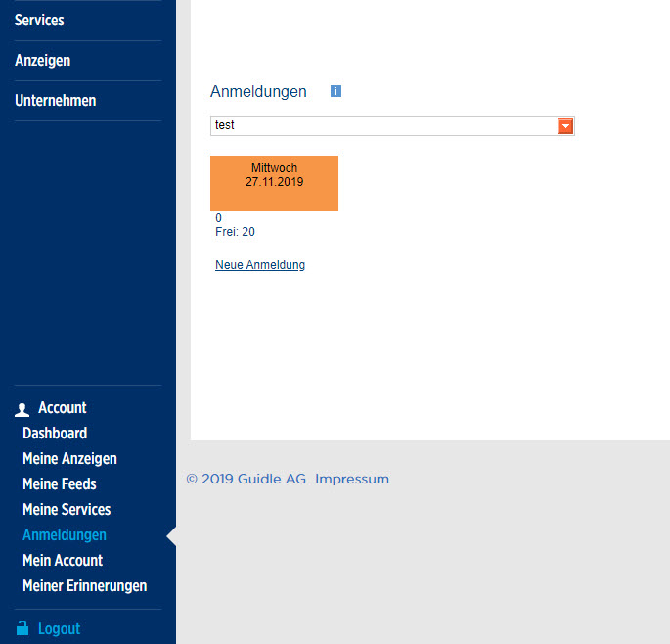The height and width of the screenshot is (644, 670).
Task: Open Anzeigen in the sidebar menu
Action: click(42, 60)
